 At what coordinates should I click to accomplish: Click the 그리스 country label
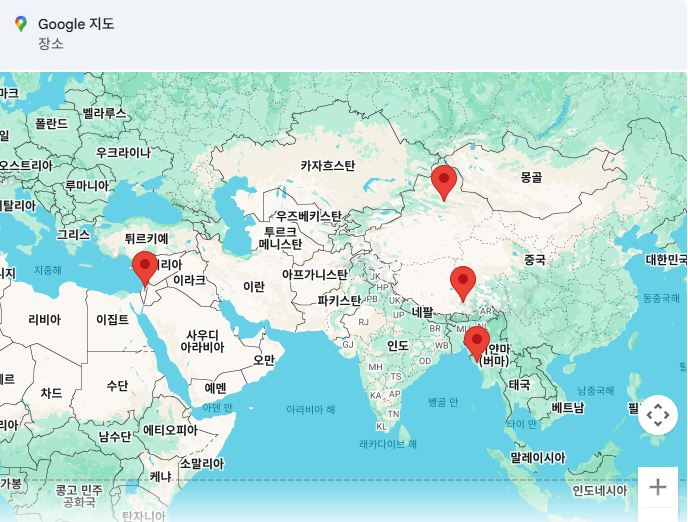point(74,234)
